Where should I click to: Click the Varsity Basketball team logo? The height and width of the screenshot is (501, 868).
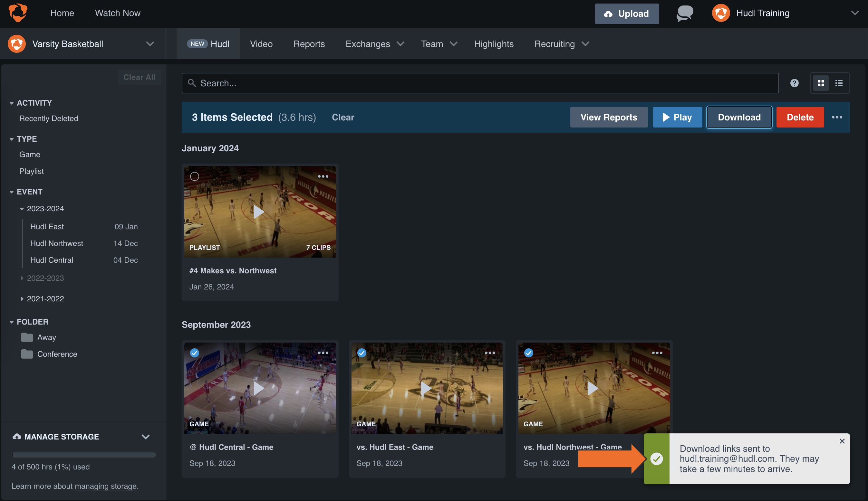tap(16, 44)
